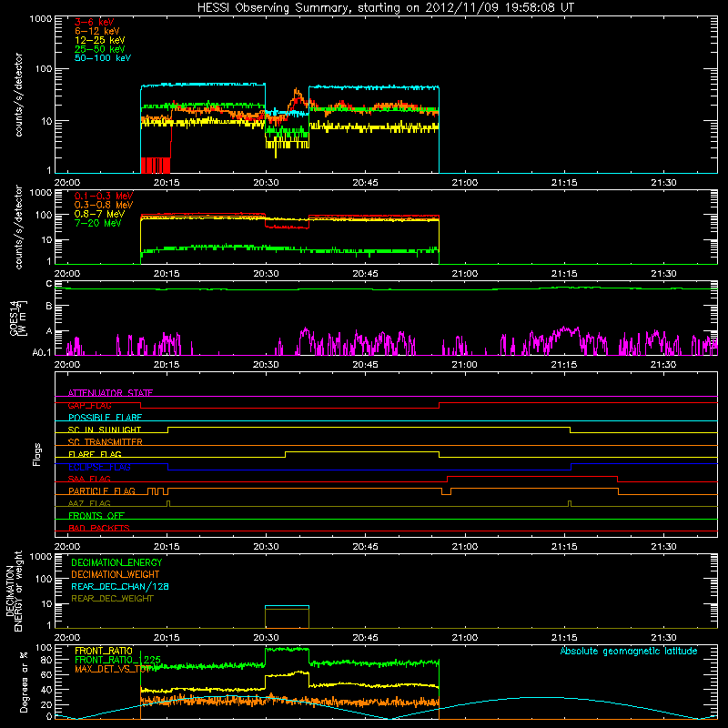
Task: Click the SAA_FLAG label
Action: (x=89, y=479)
